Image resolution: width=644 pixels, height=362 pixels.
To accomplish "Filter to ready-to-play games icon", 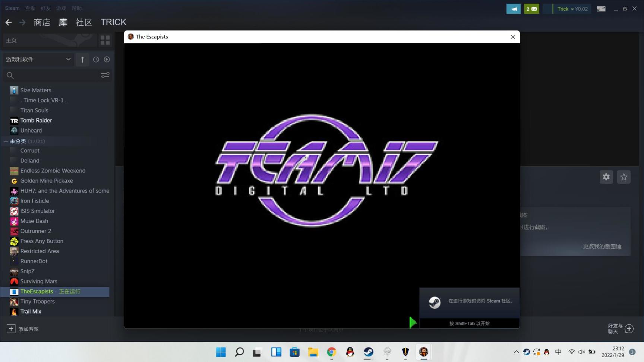I will [107, 59].
